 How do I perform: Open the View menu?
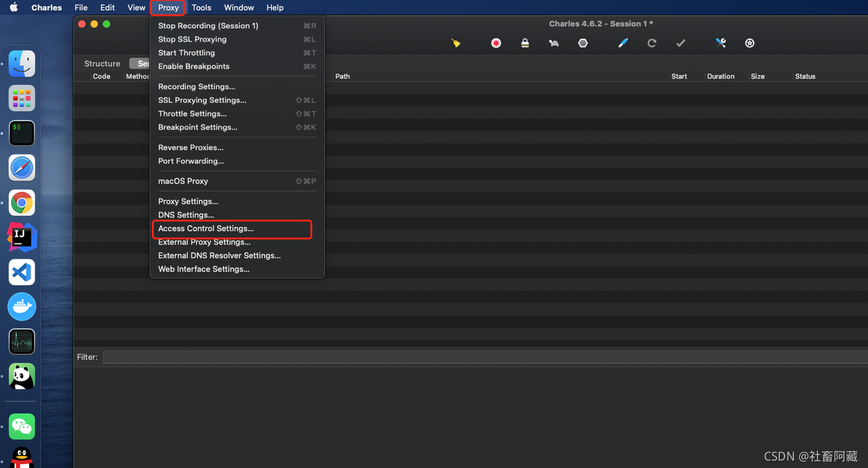click(x=137, y=7)
